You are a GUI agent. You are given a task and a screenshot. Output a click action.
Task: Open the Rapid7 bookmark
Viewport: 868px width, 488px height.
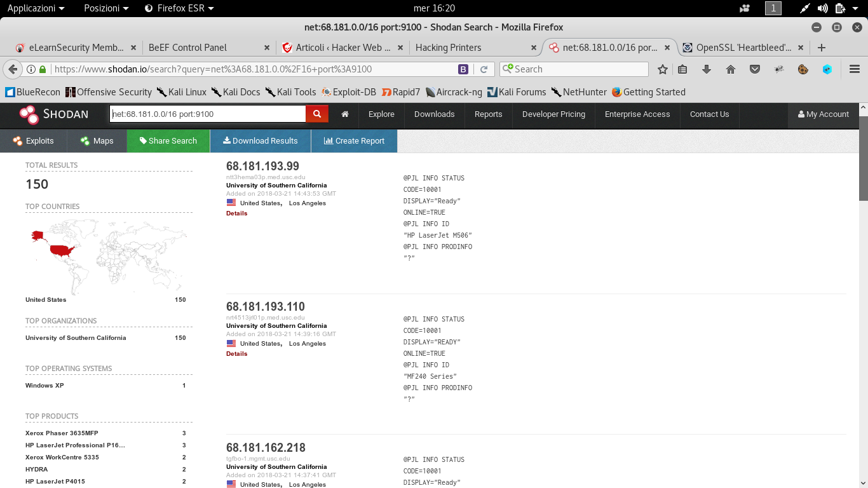[x=402, y=92]
